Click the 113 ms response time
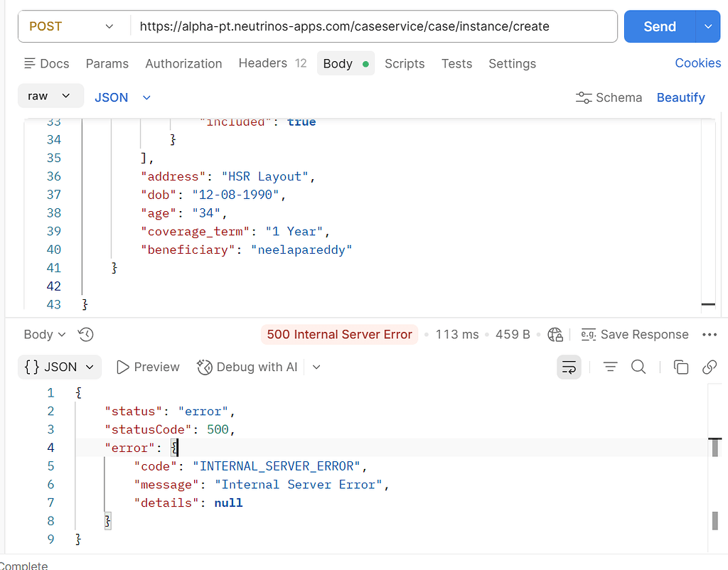Viewport: 728px width, 570px height. click(457, 334)
